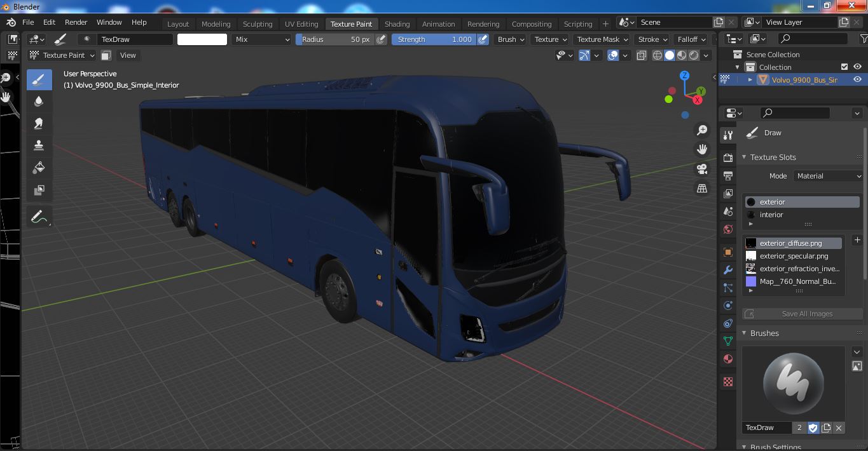
Task: Switch to solid viewport shading
Action: (x=670, y=55)
